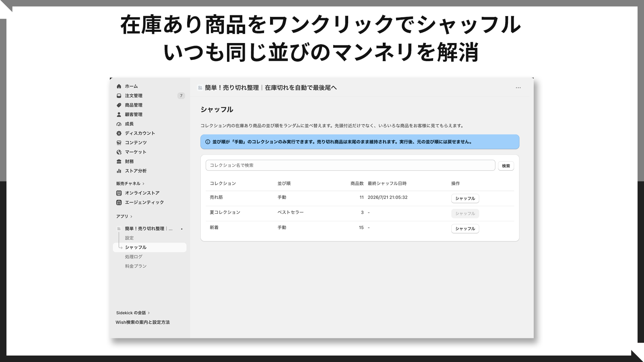Click the app icon in the page header
The image size is (644, 362).
[x=200, y=88]
